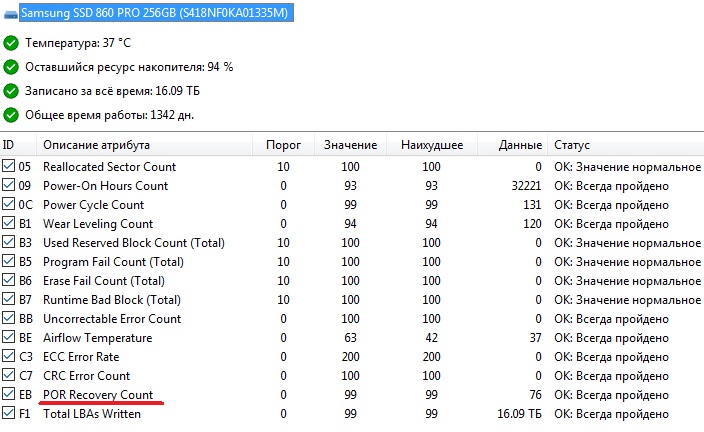Viewport: 704px width, 432px height.
Task: Click the green check icon beside Записано за всё время
Action: [x=11, y=91]
